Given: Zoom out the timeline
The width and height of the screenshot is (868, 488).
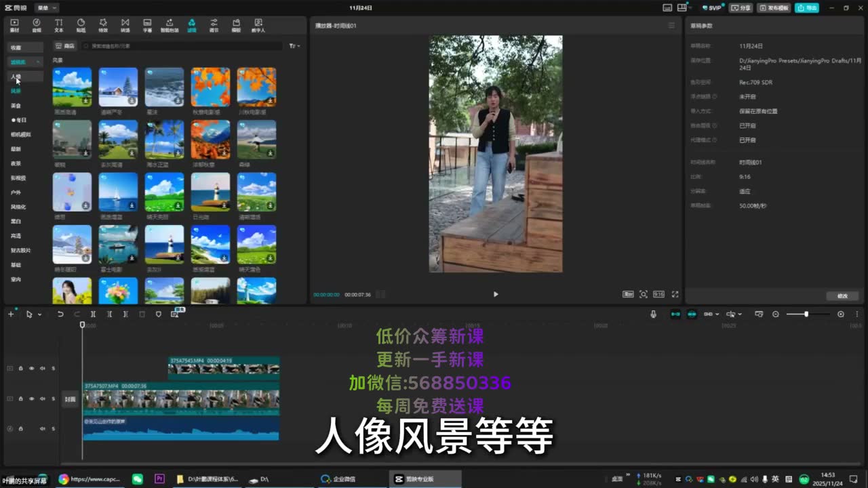Looking at the screenshot, I should point(776,314).
